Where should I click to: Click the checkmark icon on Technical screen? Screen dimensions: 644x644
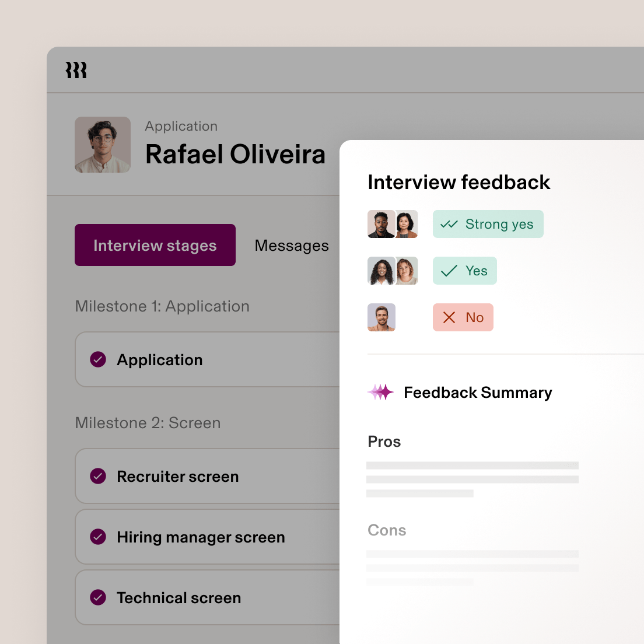coord(99,598)
